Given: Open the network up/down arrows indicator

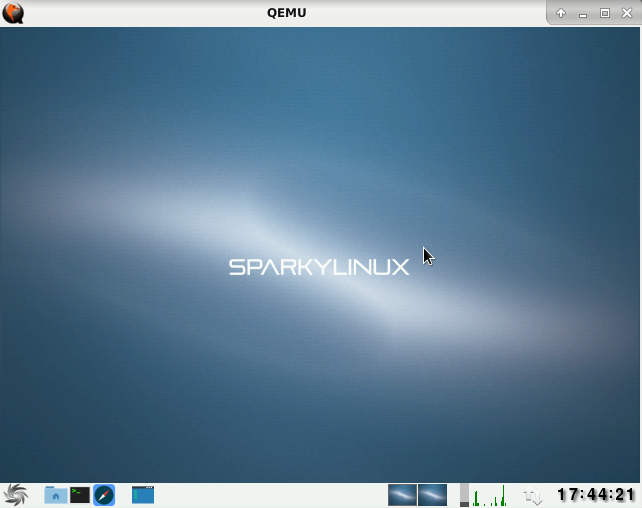Looking at the screenshot, I should tap(533, 497).
